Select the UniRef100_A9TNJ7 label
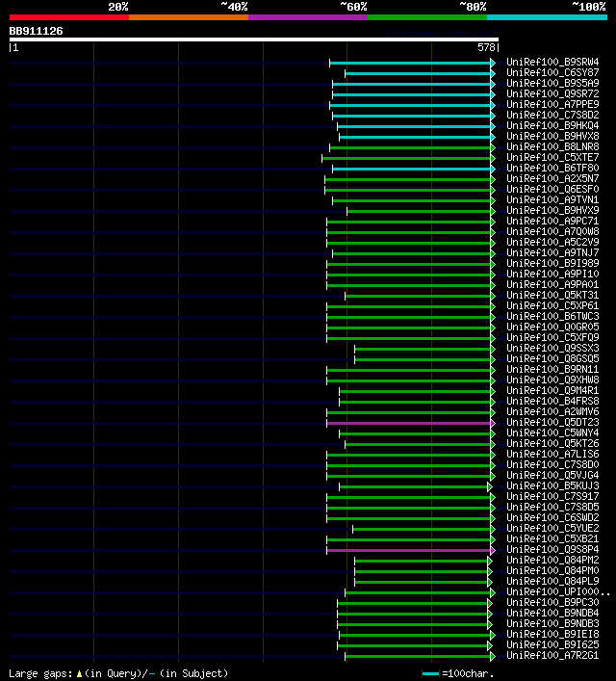Screen dimensions: 616x681 point(552,252)
